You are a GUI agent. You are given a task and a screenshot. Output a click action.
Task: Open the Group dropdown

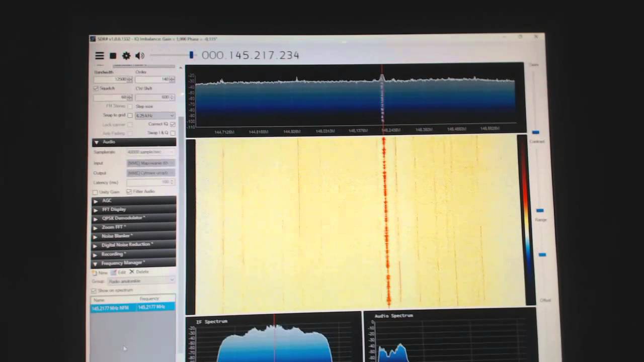141,281
